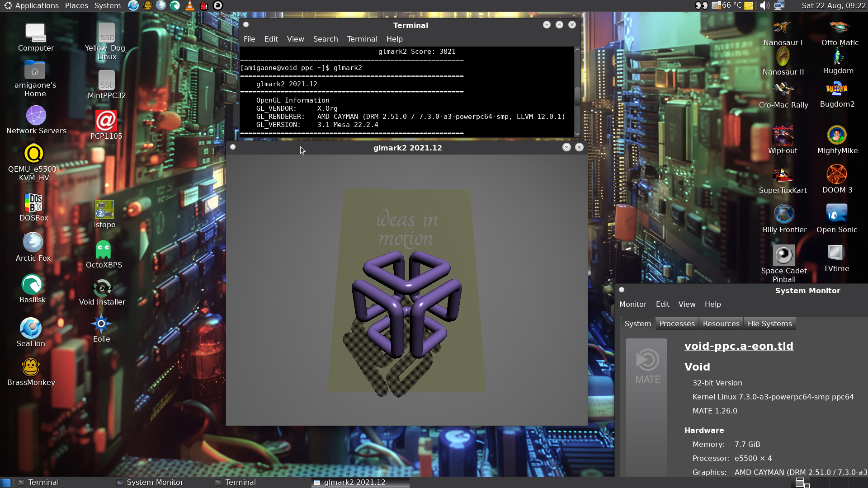Open the Places menu in the top panel
Viewport: 868px width, 488px height.
76,5
